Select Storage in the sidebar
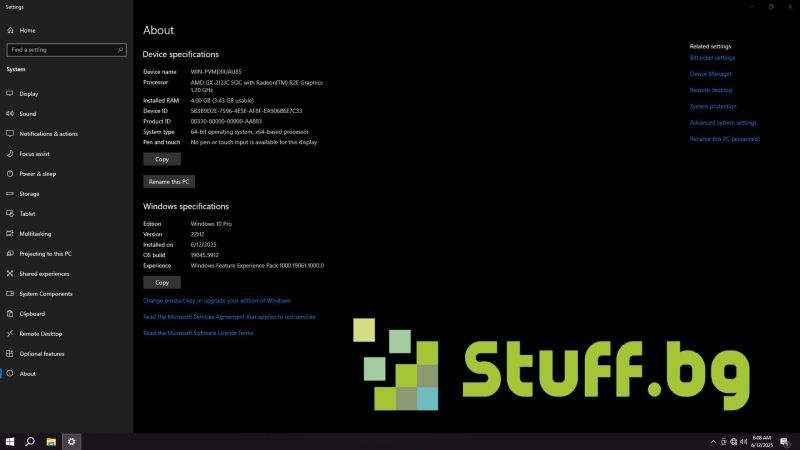 click(29, 194)
